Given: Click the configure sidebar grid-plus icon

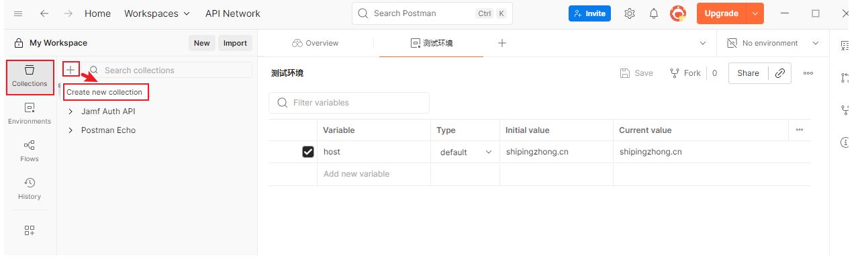Looking at the screenshot, I should (x=30, y=230).
